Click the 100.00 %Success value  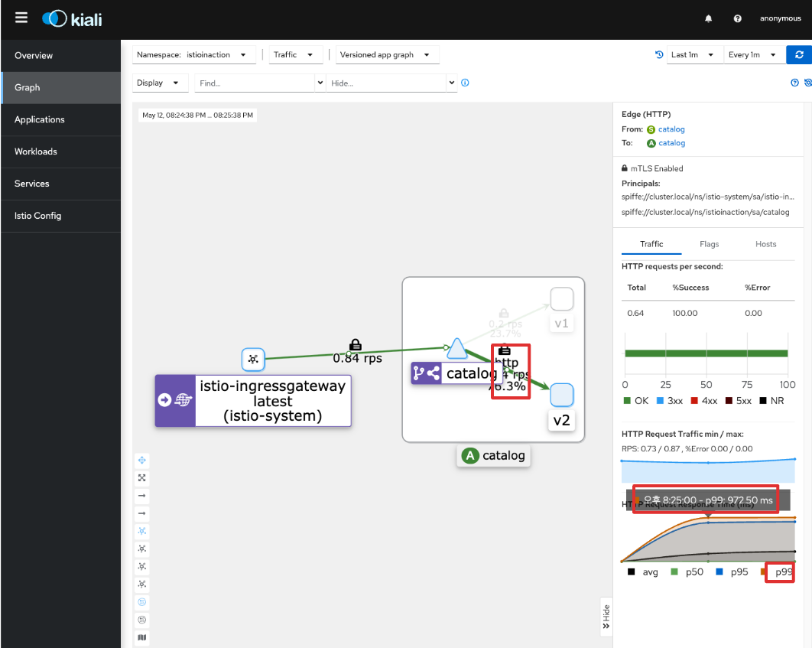[x=684, y=314]
